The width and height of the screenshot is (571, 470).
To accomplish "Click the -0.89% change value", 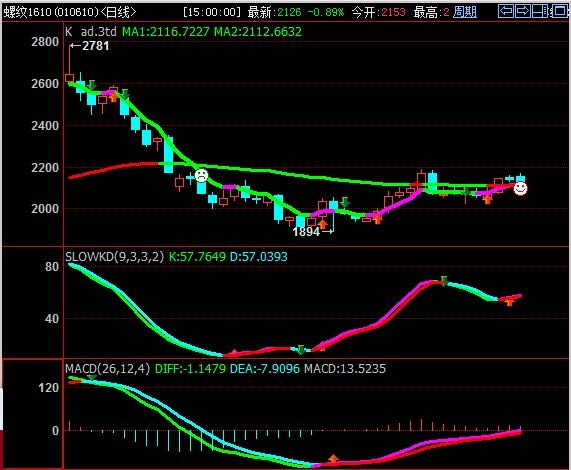I will (326, 12).
